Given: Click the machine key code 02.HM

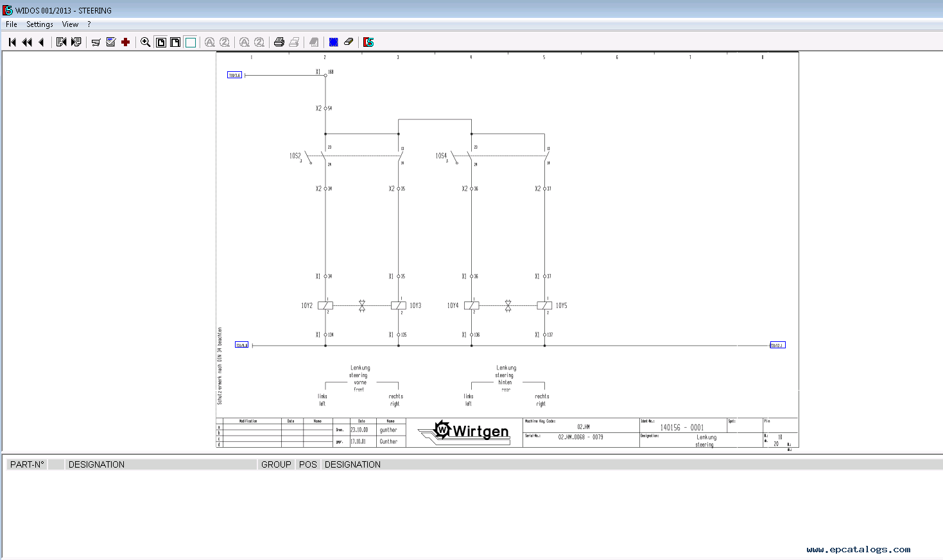Looking at the screenshot, I should pyautogui.click(x=584, y=427).
